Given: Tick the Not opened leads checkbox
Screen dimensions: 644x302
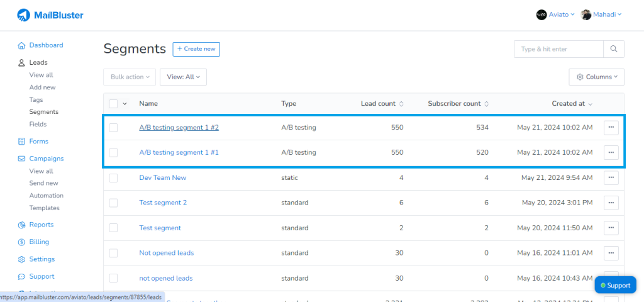Looking at the screenshot, I should click(x=113, y=253).
